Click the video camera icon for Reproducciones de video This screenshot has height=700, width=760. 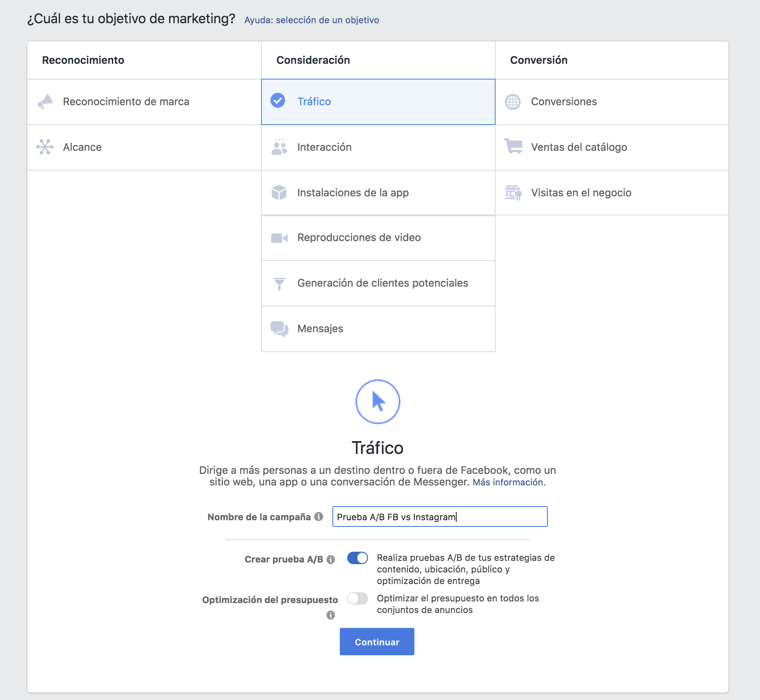tap(279, 238)
